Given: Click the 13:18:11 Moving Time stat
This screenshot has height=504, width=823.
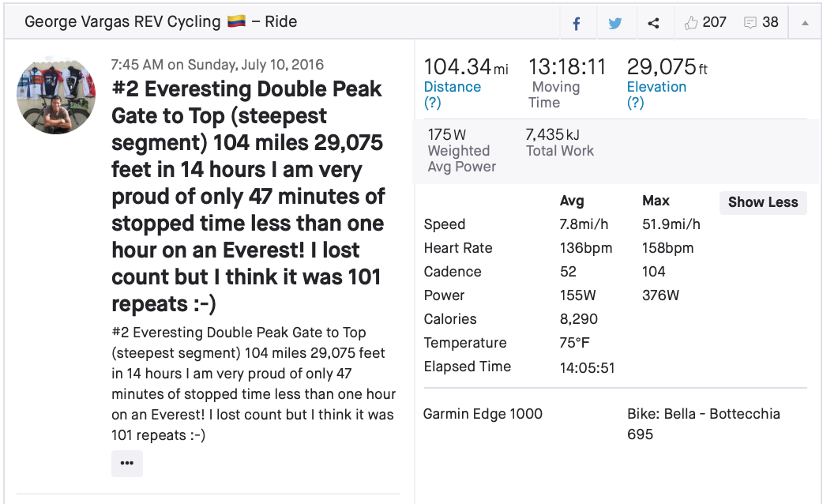Looking at the screenshot, I should point(567,68).
